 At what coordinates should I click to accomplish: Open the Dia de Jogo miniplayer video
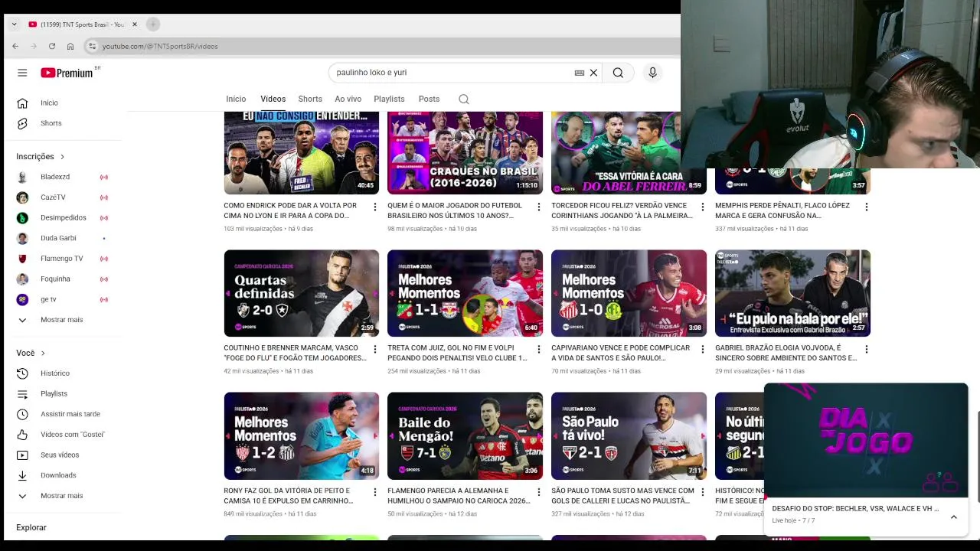tap(866, 440)
